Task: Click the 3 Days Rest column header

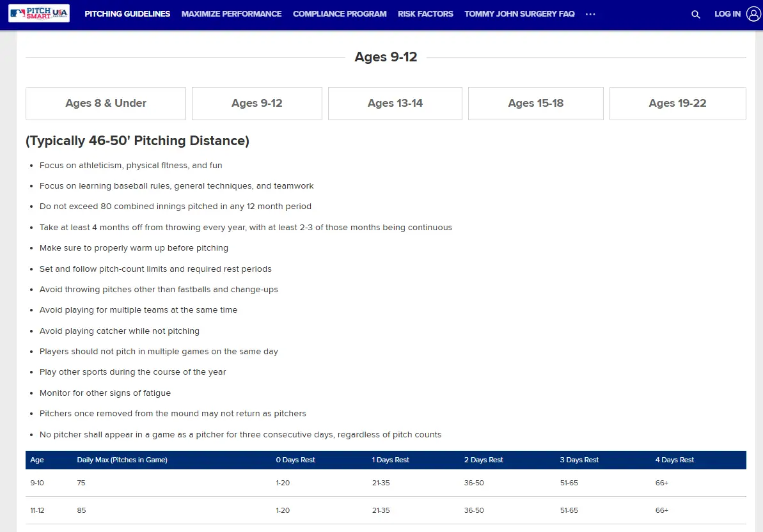Action: tap(579, 460)
